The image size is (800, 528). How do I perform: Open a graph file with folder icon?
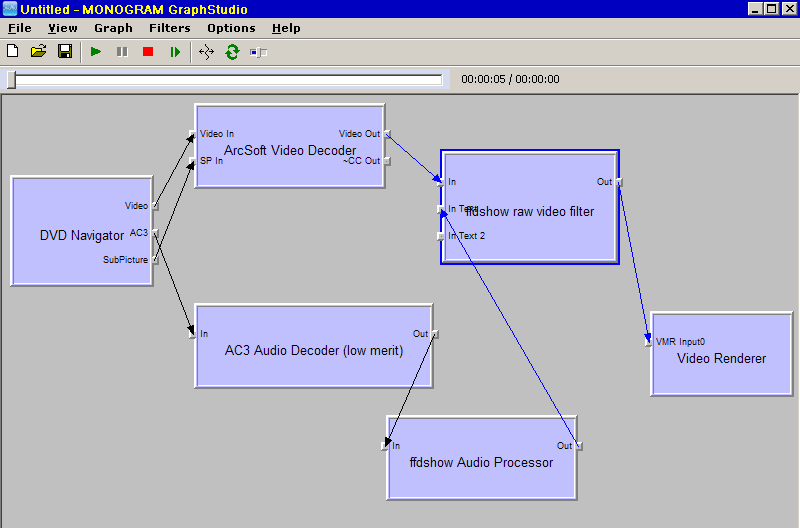click(x=38, y=52)
